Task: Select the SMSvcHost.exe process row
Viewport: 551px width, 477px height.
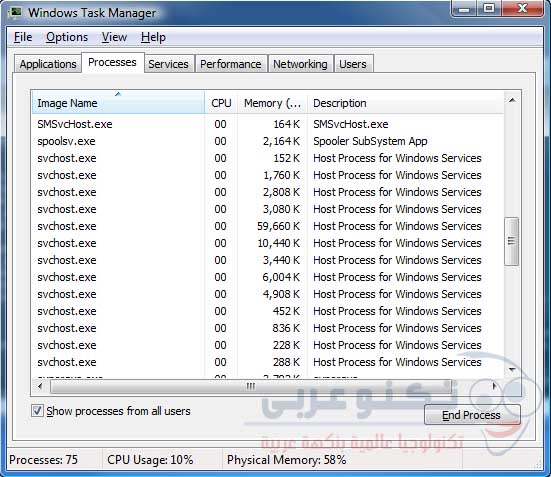Action: click(x=268, y=124)
